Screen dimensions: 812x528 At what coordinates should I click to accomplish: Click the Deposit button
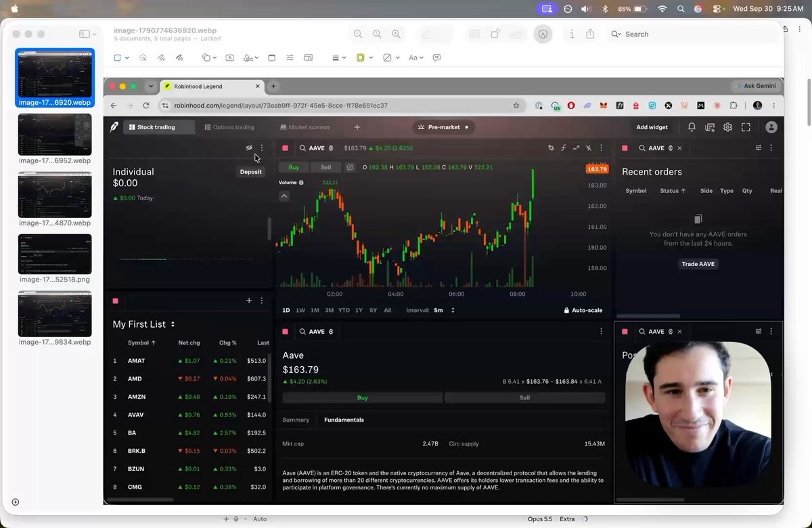click(x=250, y=172)
